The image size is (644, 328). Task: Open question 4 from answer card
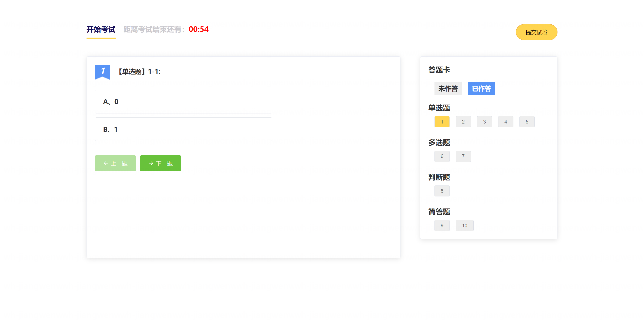[506, 121]
